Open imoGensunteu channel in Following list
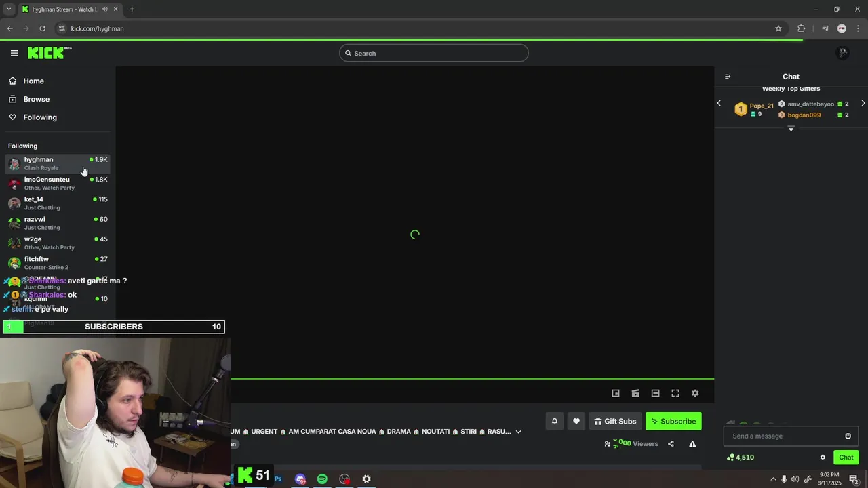 [58, 183]
